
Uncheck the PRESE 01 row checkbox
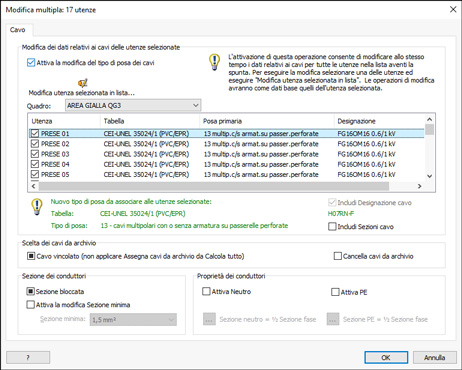pyautogui.click(x=35, y=134)
